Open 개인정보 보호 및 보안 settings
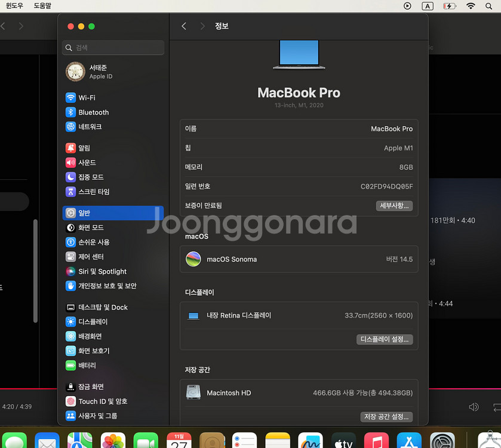This screenshot has width=501, height=448. pos(113,286)
